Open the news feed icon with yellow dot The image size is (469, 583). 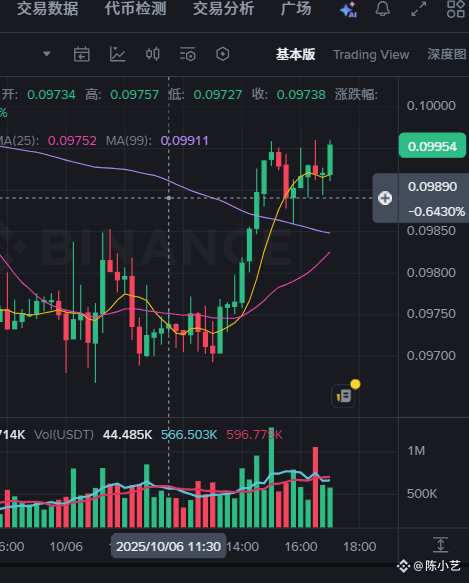pyautogui.click(x=344, y=396)
